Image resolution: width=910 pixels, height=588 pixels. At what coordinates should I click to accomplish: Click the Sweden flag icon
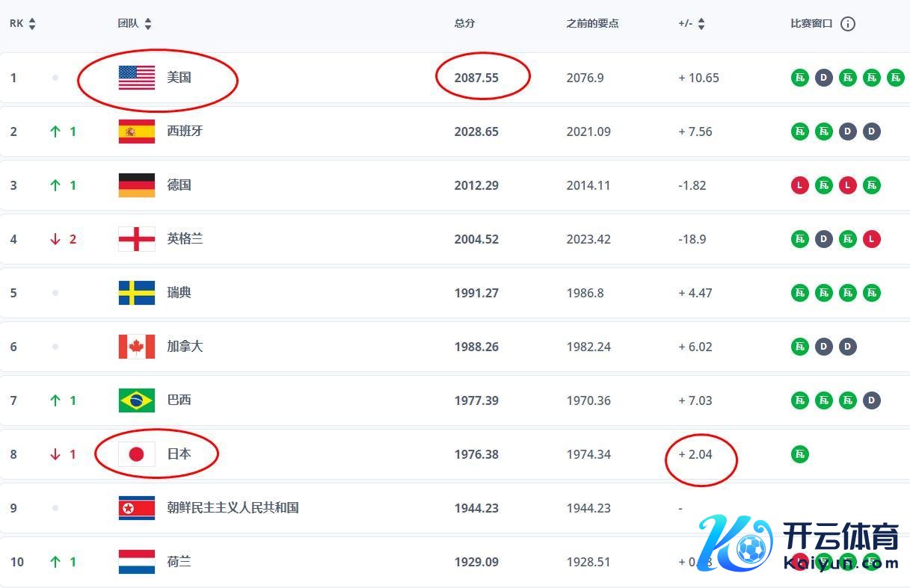point(137,293)
